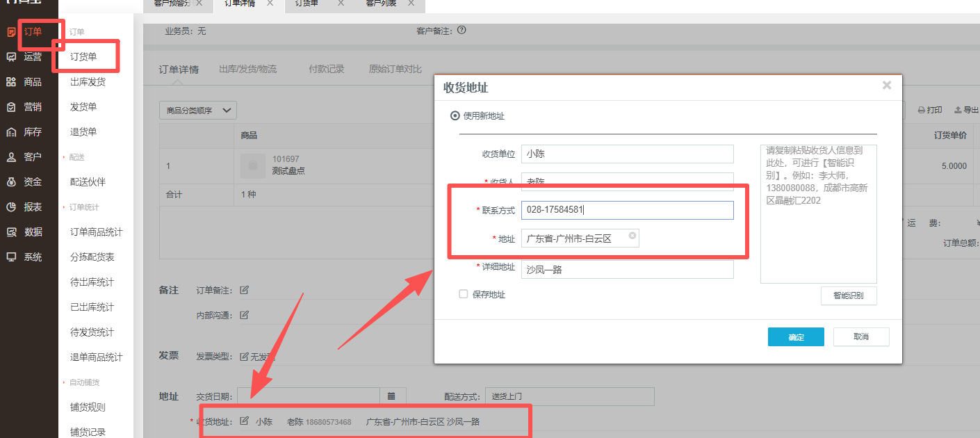The image size is (980, 438).
Task: Open 待发货统计 in the submenu
Action: tap(92, 332)
